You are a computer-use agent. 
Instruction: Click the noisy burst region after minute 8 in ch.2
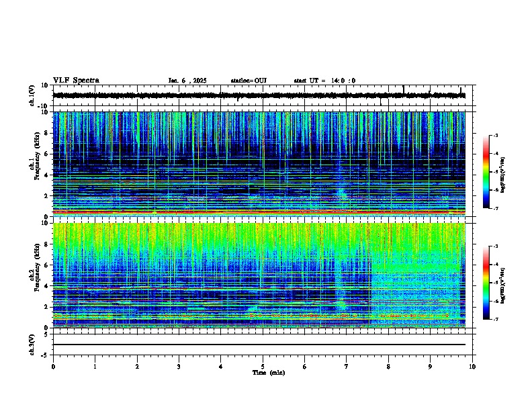click(x=416, y=288)
